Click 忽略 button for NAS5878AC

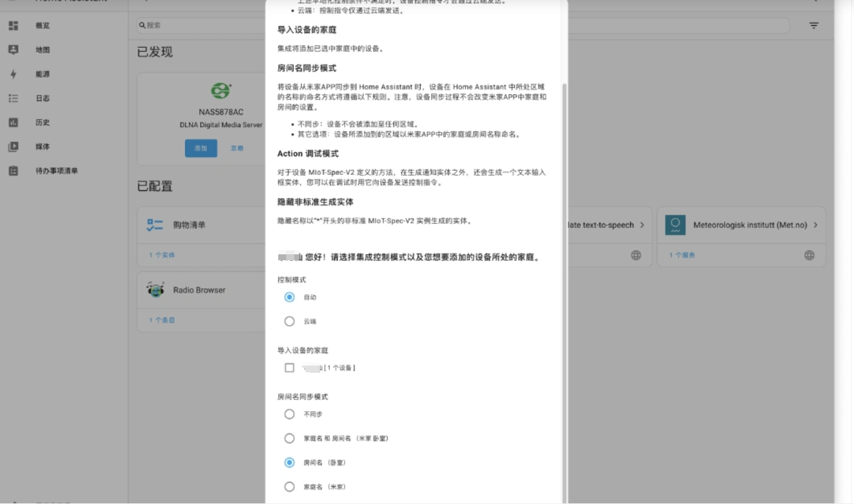[x=237, y=148]
